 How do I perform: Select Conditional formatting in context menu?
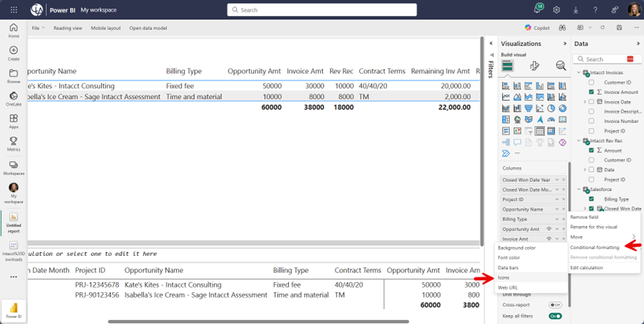594,247
